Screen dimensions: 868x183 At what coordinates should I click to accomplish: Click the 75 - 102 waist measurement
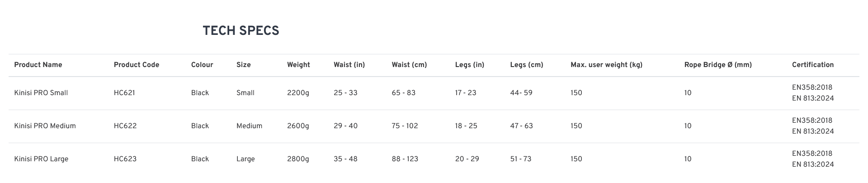coord(405,126)
